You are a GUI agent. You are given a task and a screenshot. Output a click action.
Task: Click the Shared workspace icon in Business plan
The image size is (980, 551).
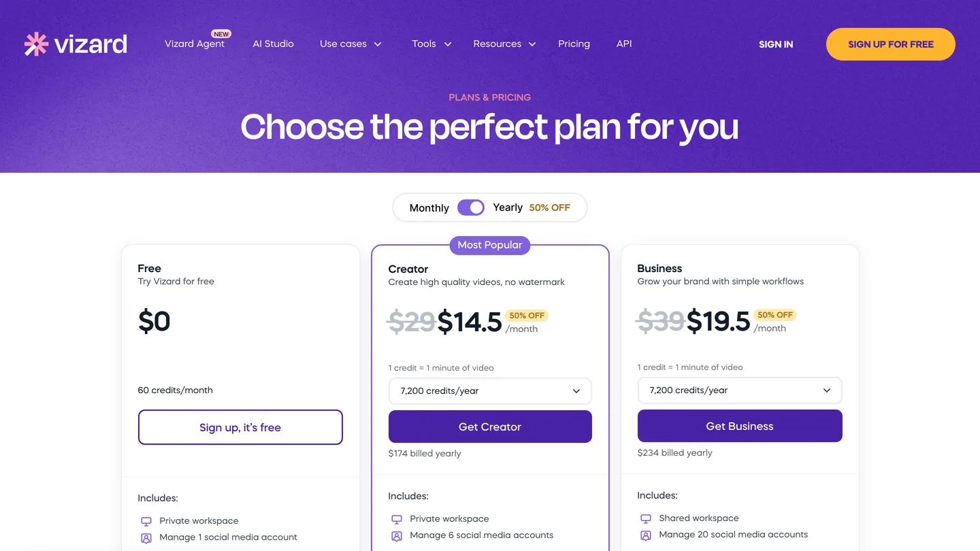click(645, 518)
